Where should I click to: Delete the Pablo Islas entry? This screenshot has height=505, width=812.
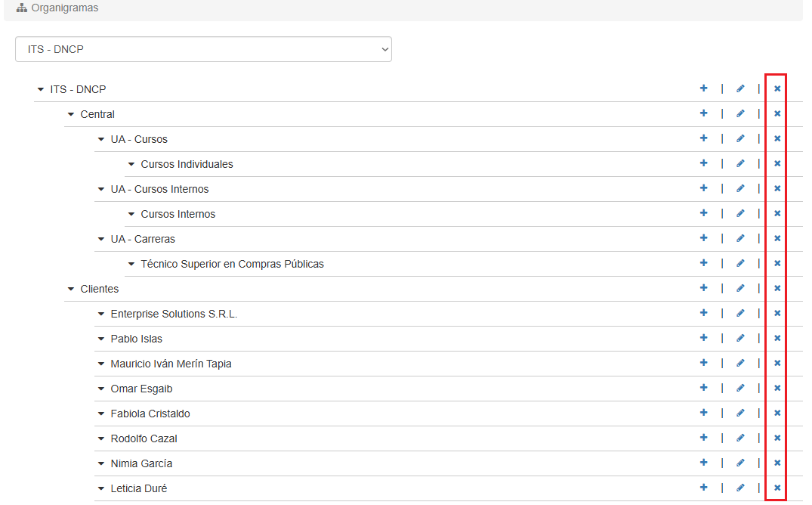[776, 338]
